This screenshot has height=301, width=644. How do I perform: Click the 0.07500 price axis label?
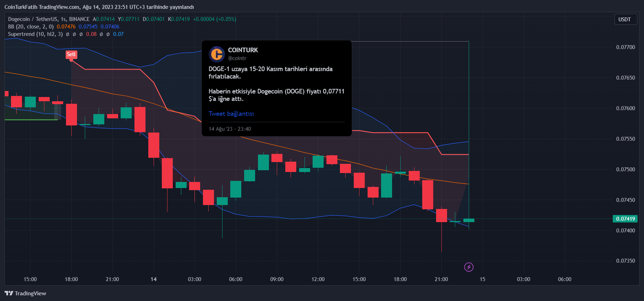626,170
